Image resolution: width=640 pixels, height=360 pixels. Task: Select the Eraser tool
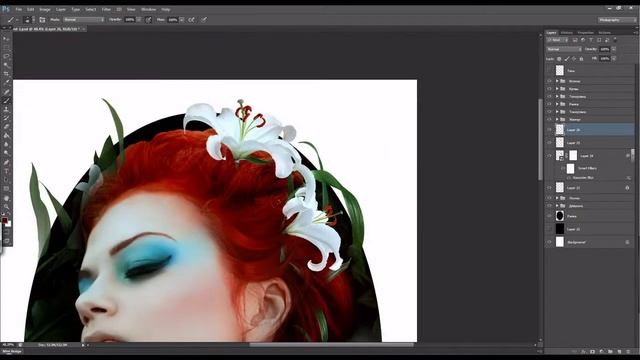(x=6, y=127)
